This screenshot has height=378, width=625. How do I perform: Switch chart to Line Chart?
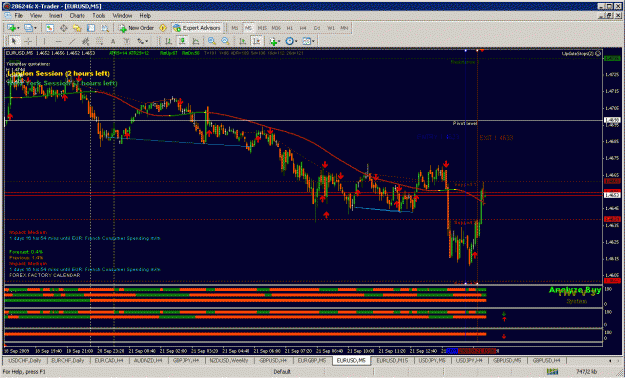[196, 41]
